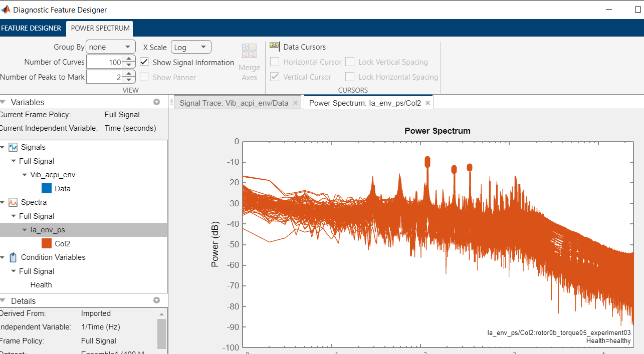Collapse the Variables panel header arrow
The image size is (644, 354).
pos(3,102)
